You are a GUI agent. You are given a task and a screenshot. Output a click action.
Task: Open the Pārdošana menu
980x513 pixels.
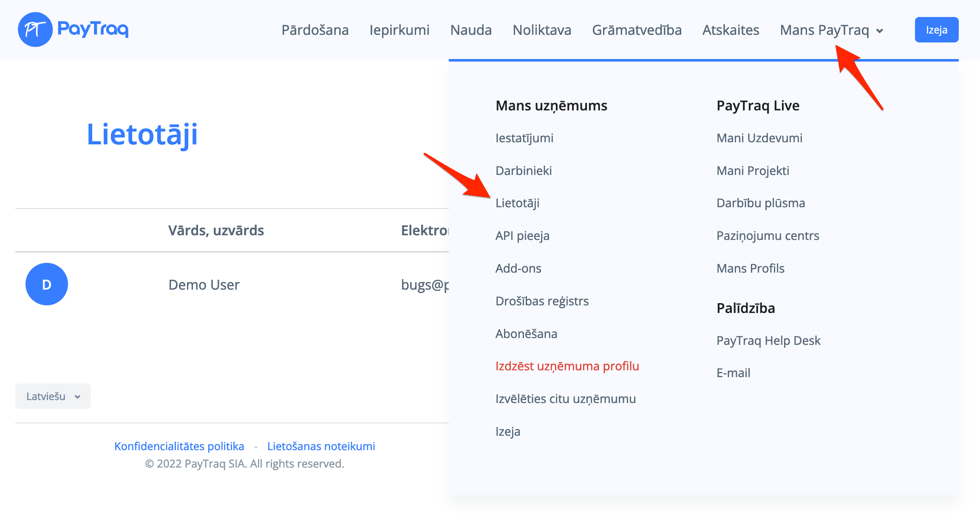tap(315, 30)
